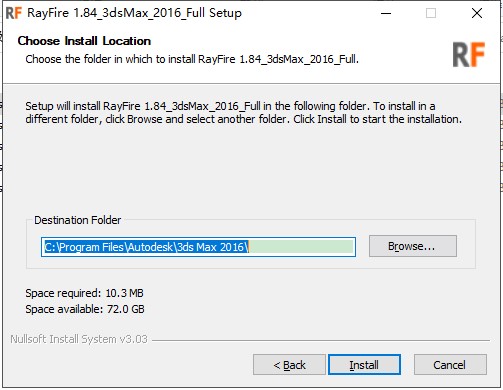Screen dimensions: 503x390
Task: Click the Nullsoft Install System v3.03 label
Action: click(x=79, y=339)
